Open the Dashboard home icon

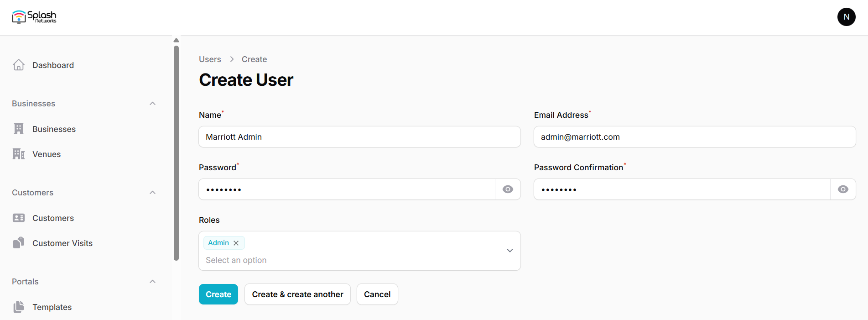pos(19,65)
